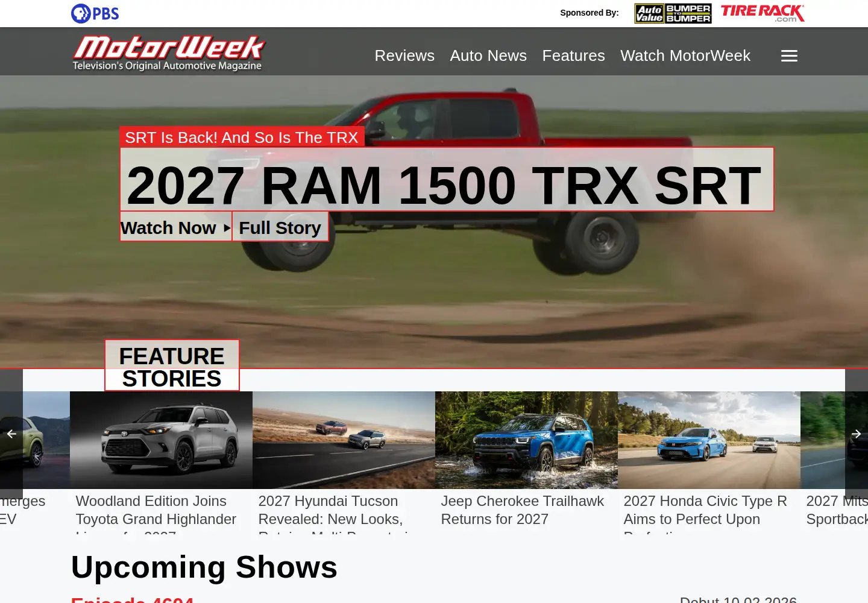Click the Upcoming Shows heading
Image resolution: width=868 pixels, height=603 pixels.
tap(204, 567)
